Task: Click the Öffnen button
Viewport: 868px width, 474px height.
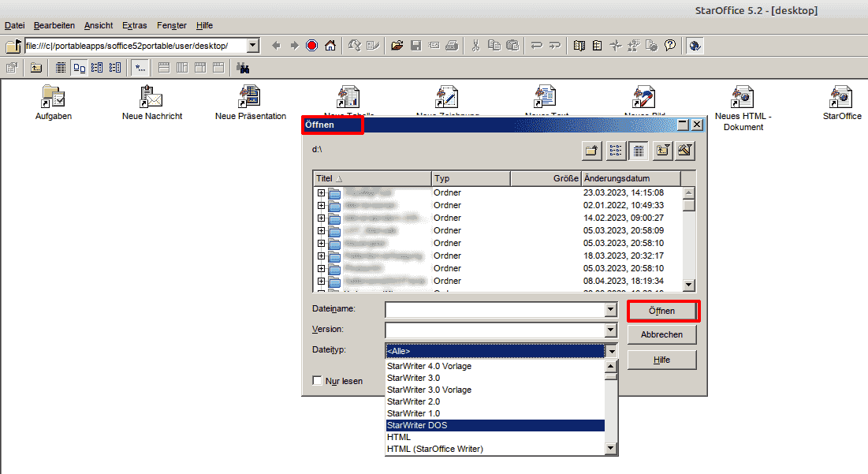Action: click(662, 311)
